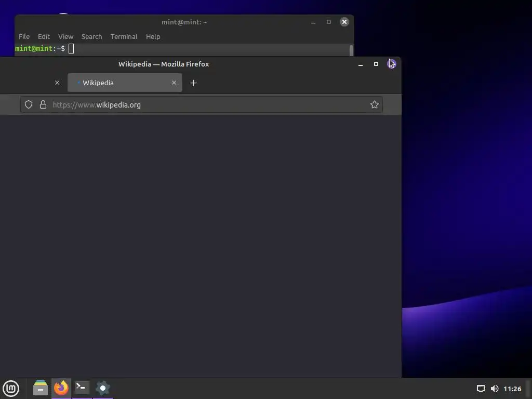The image size is (532, 399).
Task: Close the terminal window
Action: click(344, 22)
